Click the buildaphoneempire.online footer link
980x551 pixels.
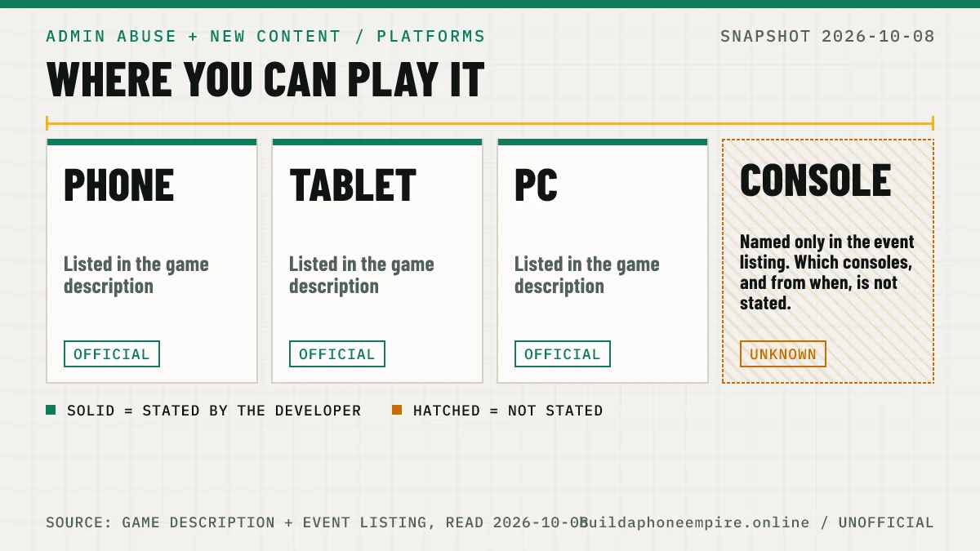(695, 522)
